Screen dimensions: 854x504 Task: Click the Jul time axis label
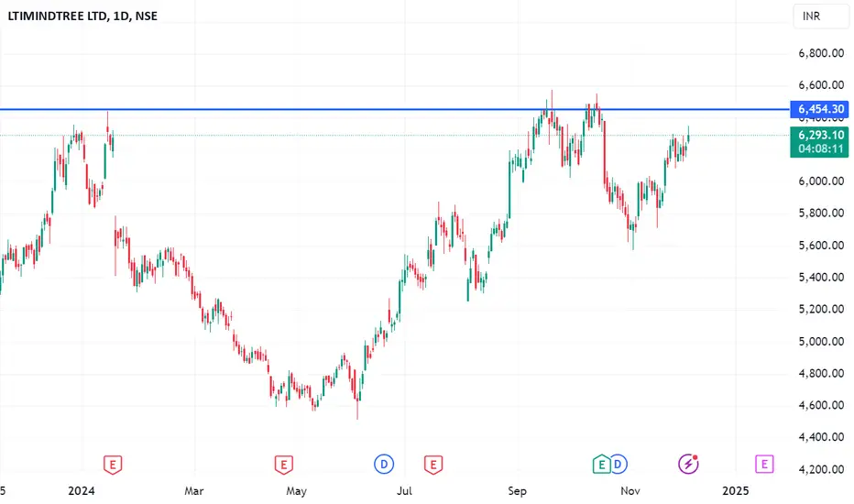click(x=404, y=491)
